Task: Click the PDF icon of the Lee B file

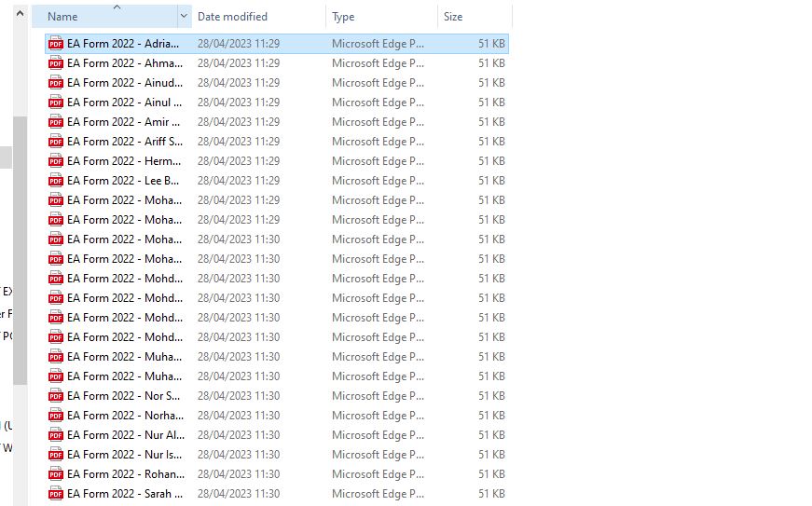Action: tap(56, 181)
